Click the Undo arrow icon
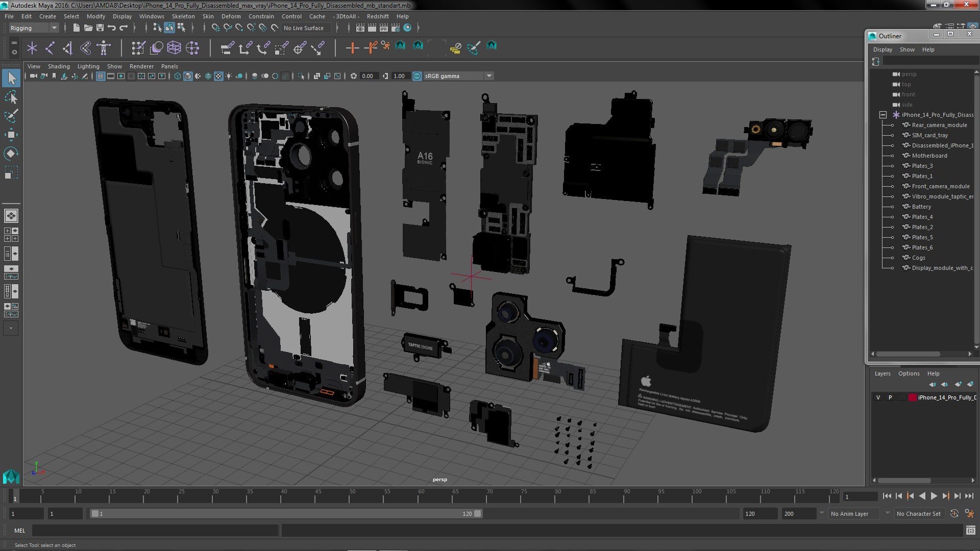The width and height of the screenshot is (980, 551). point(112,28)
